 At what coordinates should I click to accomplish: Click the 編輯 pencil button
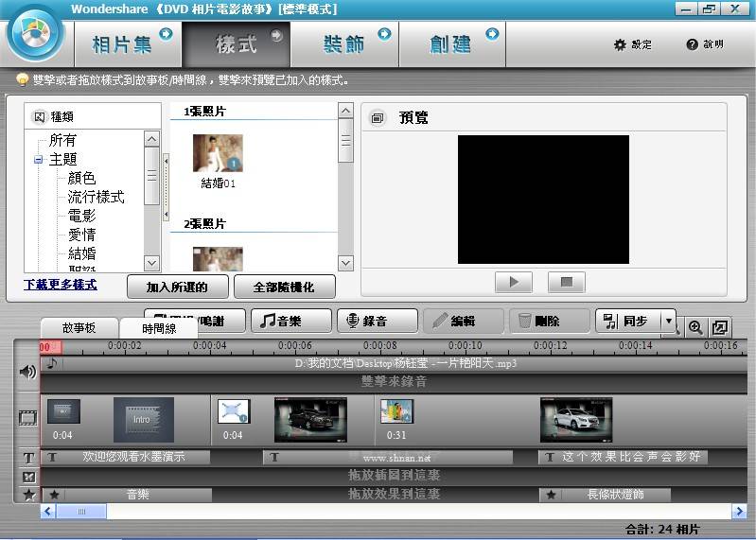pyautogui.click(x=464, y=321)
